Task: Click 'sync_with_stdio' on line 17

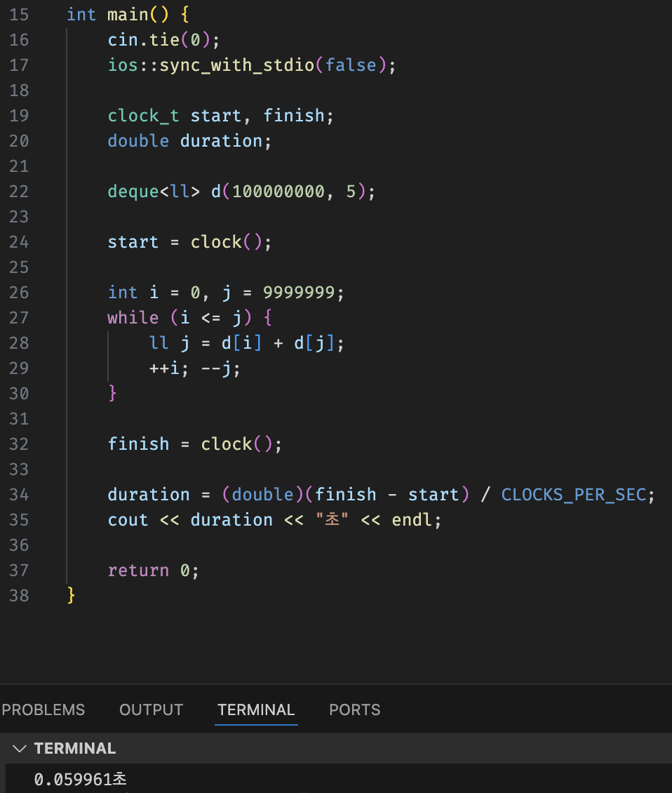Action: point(236,65)
